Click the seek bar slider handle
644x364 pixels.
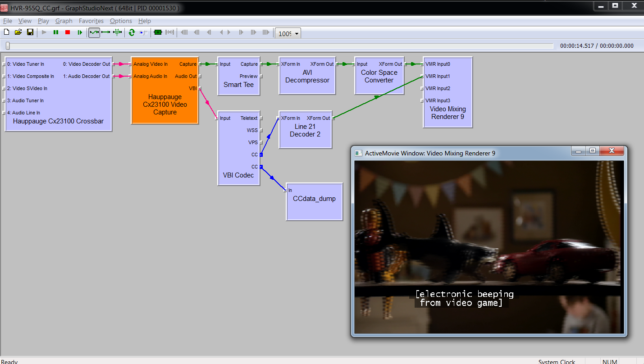8,45
